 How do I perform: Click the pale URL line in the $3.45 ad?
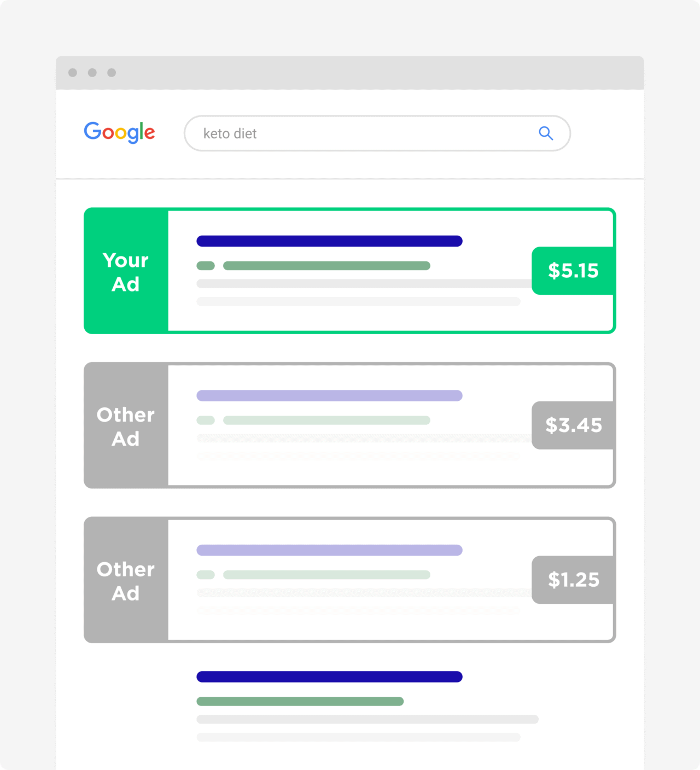[326, 421]
